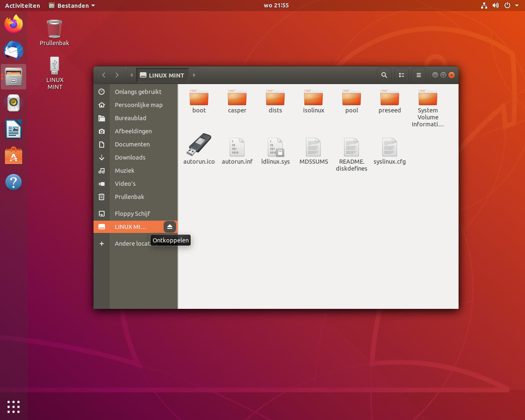Image resolution: width=525 pixels, height=420 pixels.
Task: Click the LINUX MINT path bar button
Action: [x=162, y=75]
